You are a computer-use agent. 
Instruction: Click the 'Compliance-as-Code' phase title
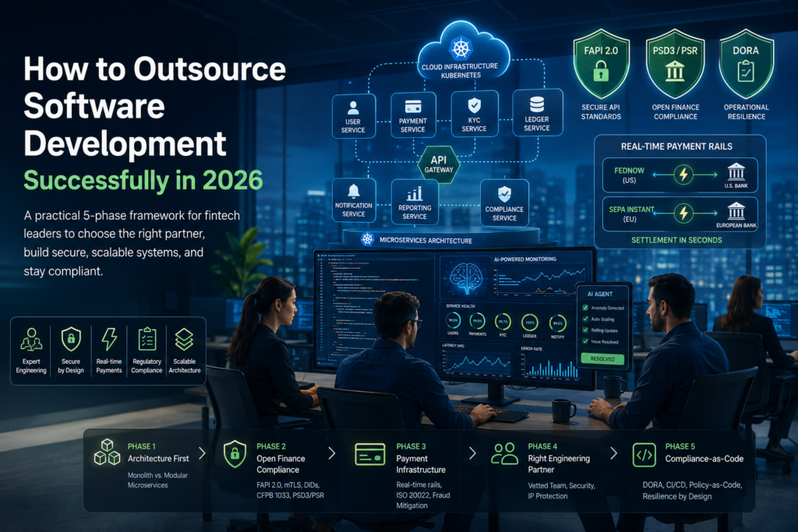[704, 458]
